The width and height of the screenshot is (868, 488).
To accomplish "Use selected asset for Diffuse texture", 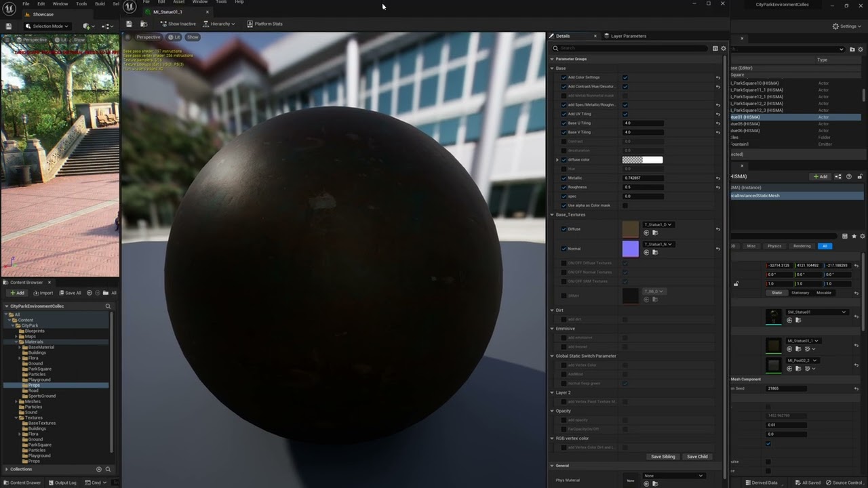I will click(646, 232).
